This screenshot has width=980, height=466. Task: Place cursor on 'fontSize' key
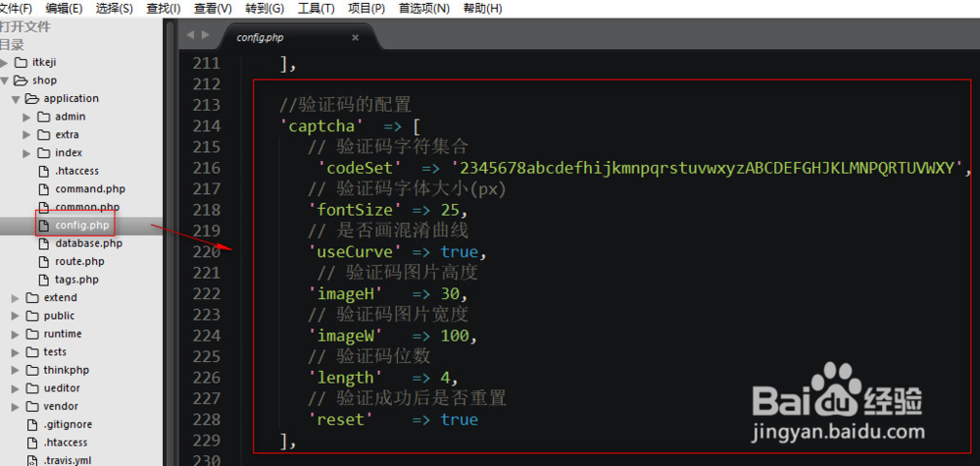355,210
